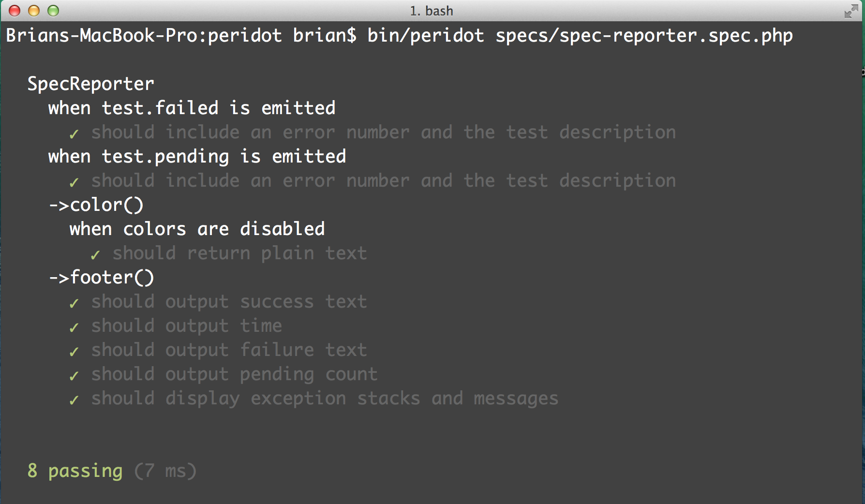Click 'when test.pending is emitted' line

point(197,157)
